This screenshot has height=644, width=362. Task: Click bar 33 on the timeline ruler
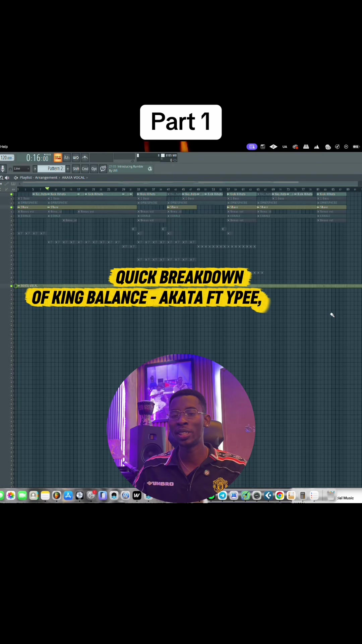[138, 190]
